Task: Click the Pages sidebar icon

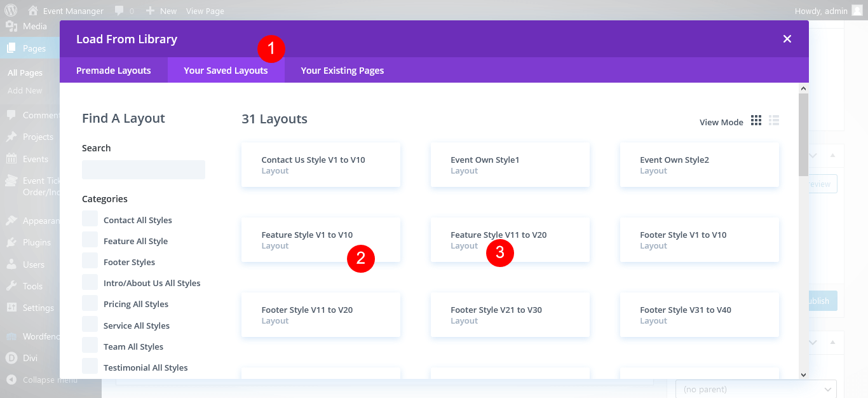Action: (11, 48)
